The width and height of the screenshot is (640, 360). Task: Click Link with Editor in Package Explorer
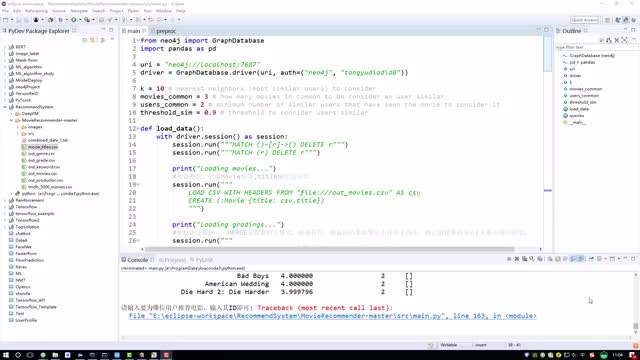click(x=93, y=40)
